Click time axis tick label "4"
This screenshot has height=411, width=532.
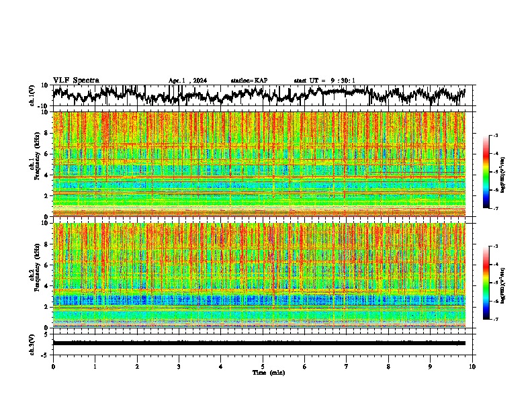(221, 367)
